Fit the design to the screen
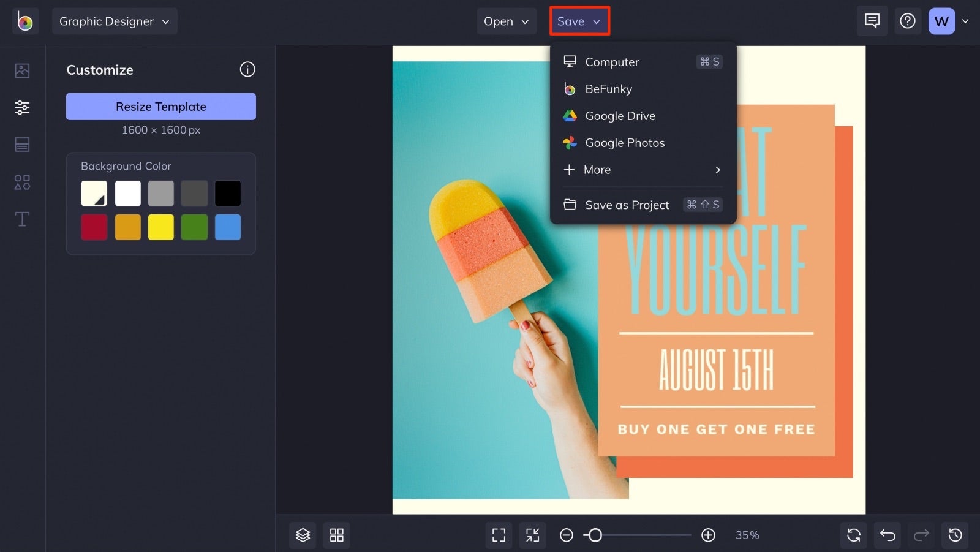980x552 pixels. pyautogui.click(x=532, y=535)
